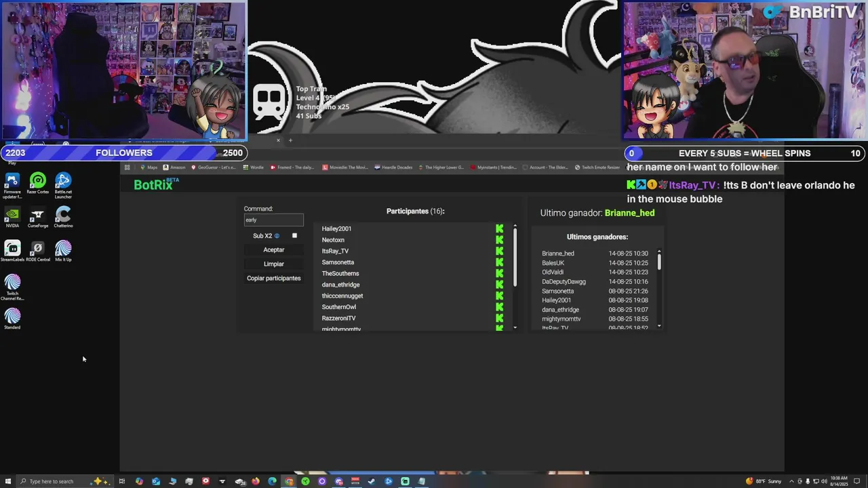Screen dimensions: 868x488
Task: Click the Kick icon next to TheSoutherns
Action: (500, 274)
